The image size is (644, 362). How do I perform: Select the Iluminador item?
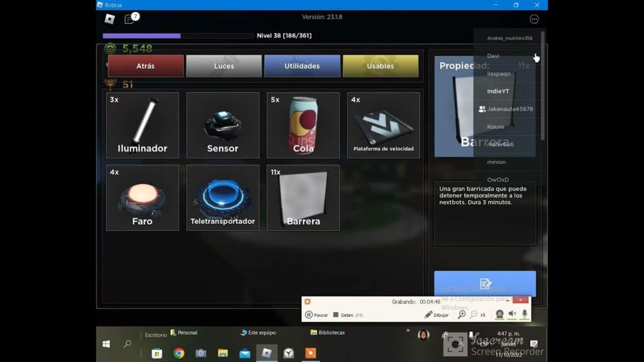(x=143, y=125)
